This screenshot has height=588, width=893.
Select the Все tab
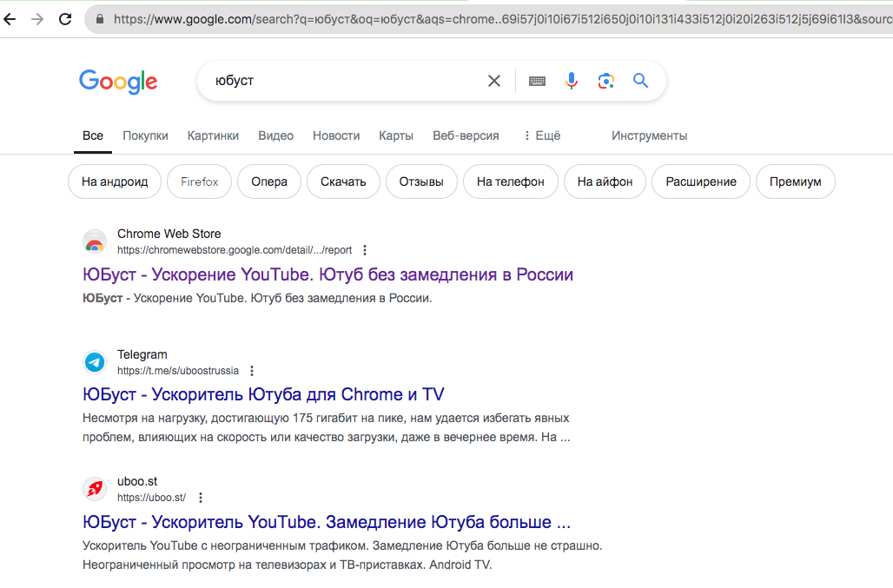click(93, 135)
